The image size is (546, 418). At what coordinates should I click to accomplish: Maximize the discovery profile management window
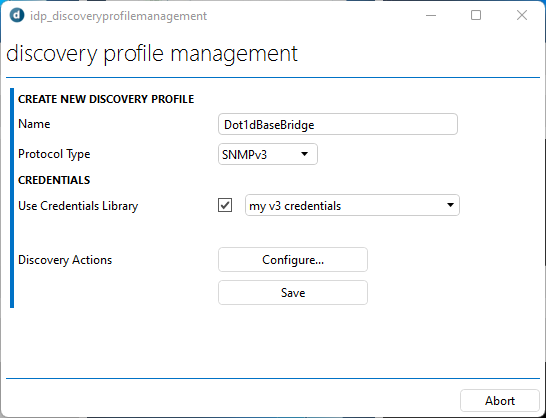[x=476, y=15]
